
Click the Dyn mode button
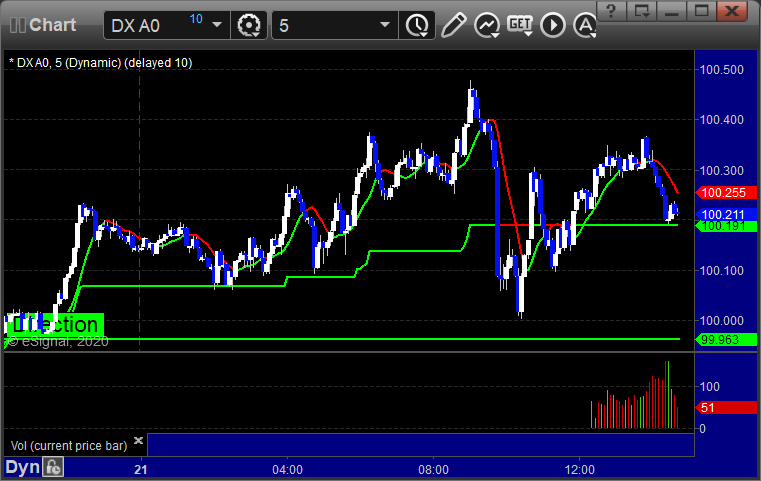click(23, 467)
